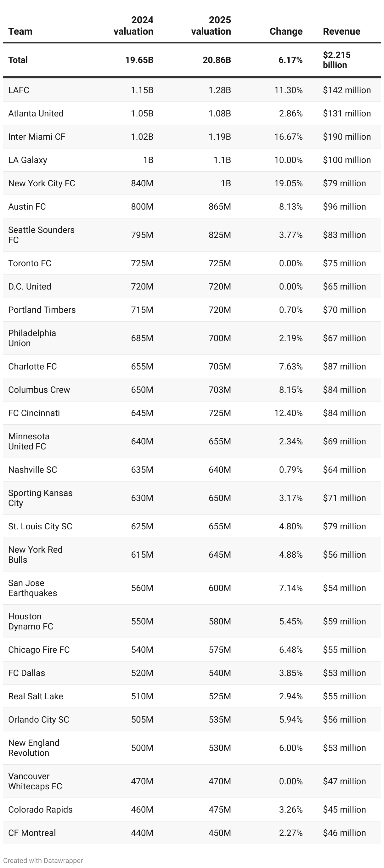Select the Vancouver Whitecaps FC row

[192, 781]
